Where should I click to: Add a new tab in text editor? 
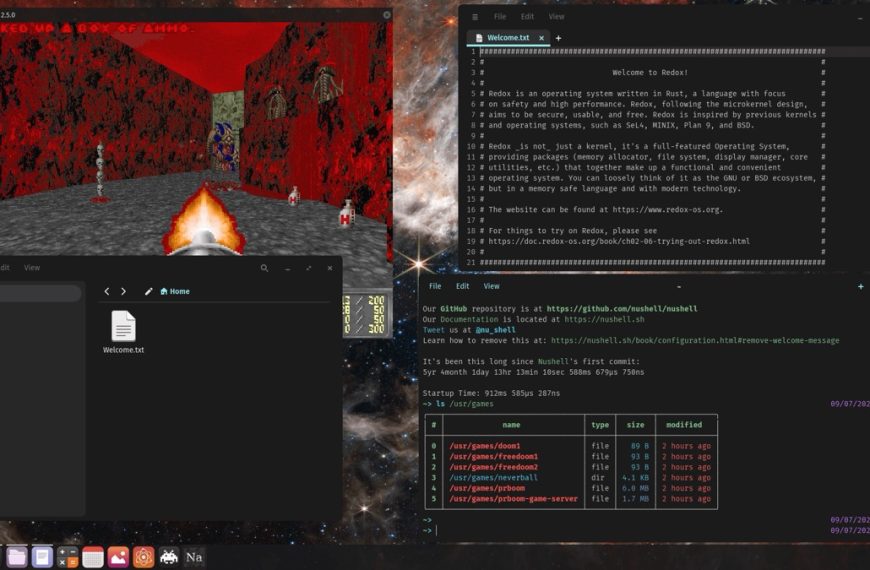[558, 38]
